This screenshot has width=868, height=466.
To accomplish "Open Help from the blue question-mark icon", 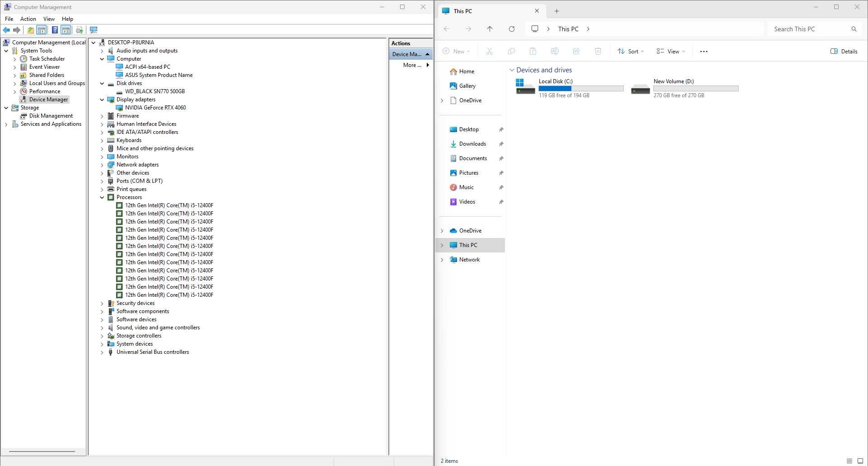I will coord(55,30).
